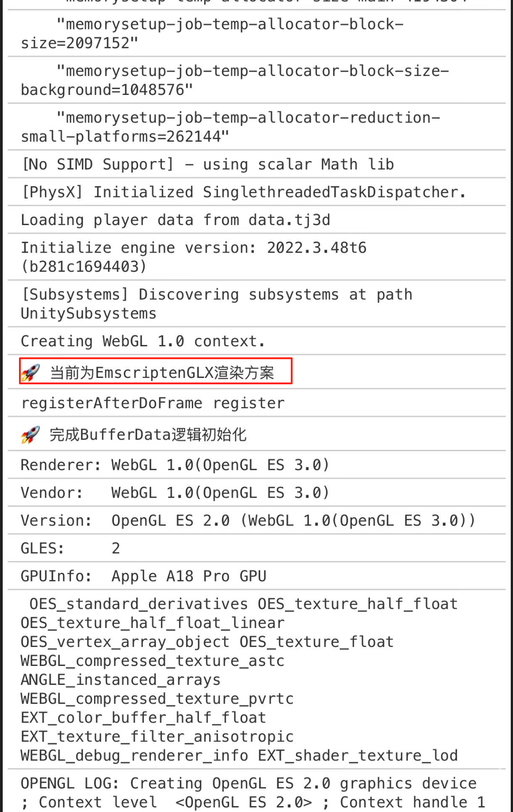The height and width of the screenshot is (812, 513).
Task: Select the Subsystems discovering path log row
Action: click(256, 304)
